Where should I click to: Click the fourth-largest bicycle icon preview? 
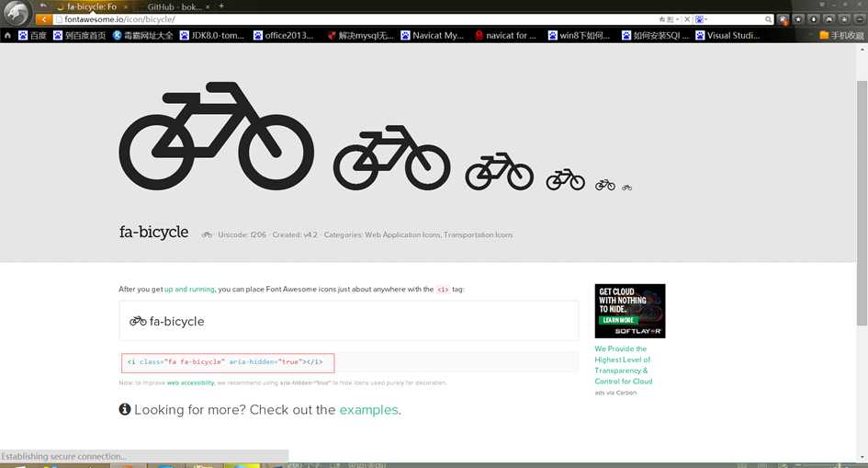point(565,179)
